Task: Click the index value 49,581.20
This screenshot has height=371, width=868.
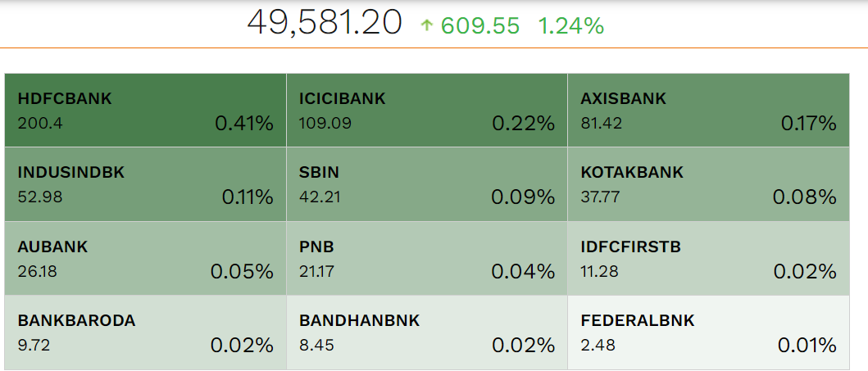Action: coord(325,24)
